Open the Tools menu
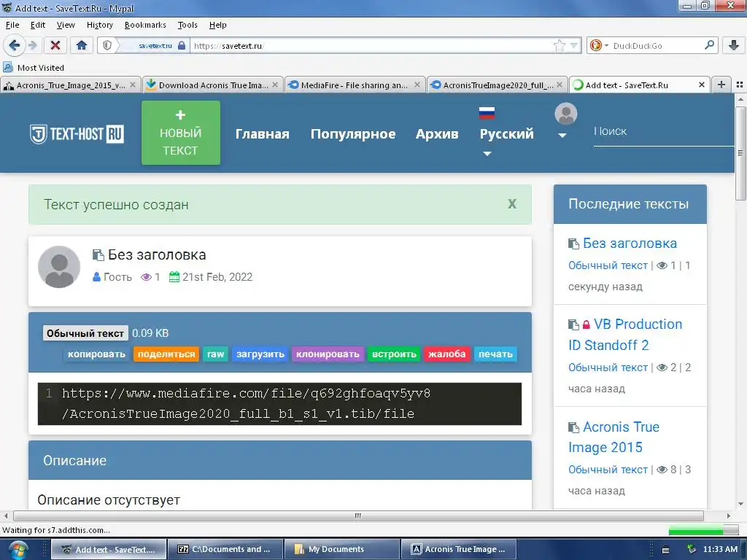This screenshot has width=747, height=560. [187, 25]
